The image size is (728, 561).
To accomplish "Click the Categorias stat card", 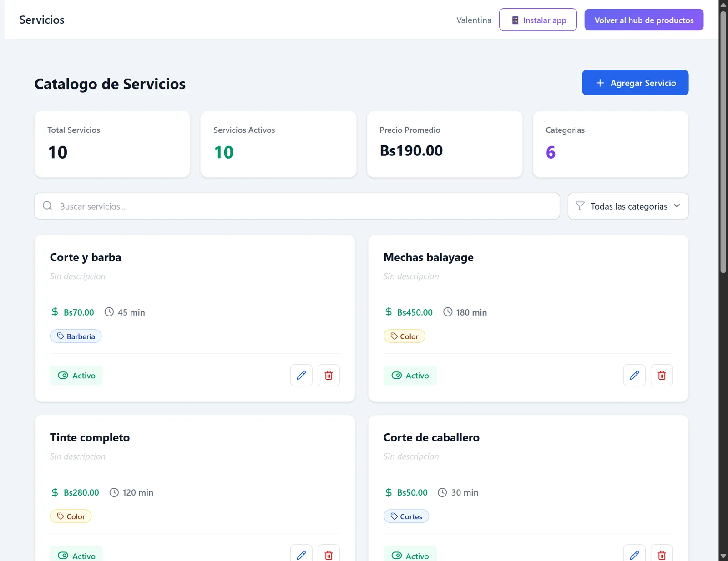I will click(x=611, y=144).
